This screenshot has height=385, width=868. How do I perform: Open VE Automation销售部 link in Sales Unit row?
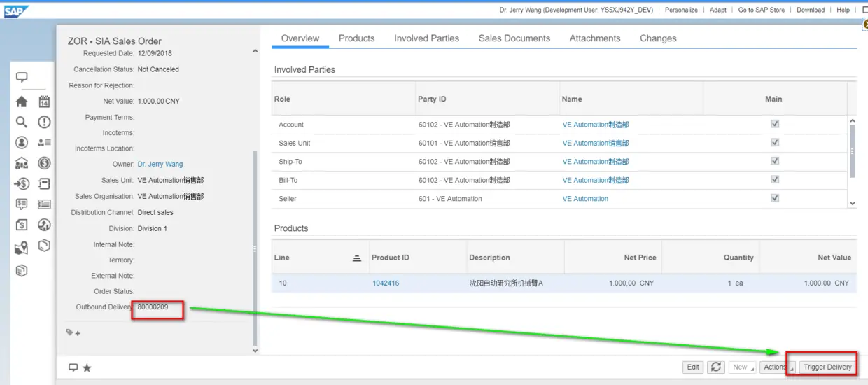(596, 143)
